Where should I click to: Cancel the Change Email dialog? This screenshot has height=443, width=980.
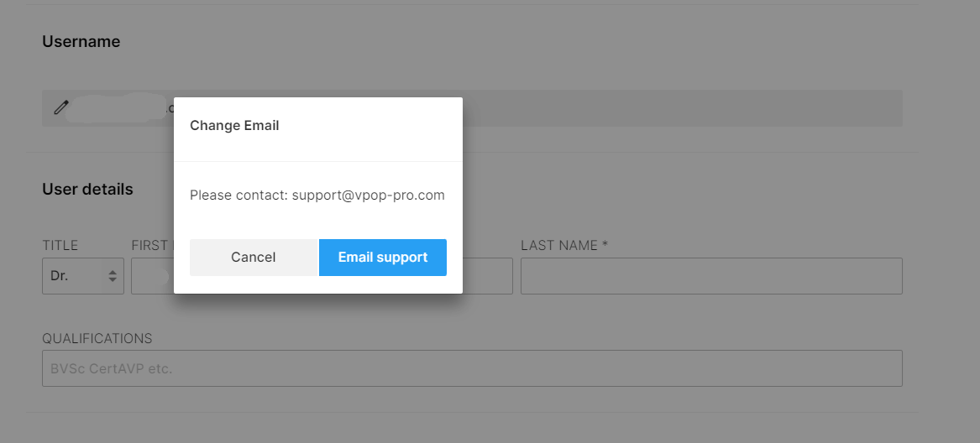pyautogui.click(x=253, y=258)
